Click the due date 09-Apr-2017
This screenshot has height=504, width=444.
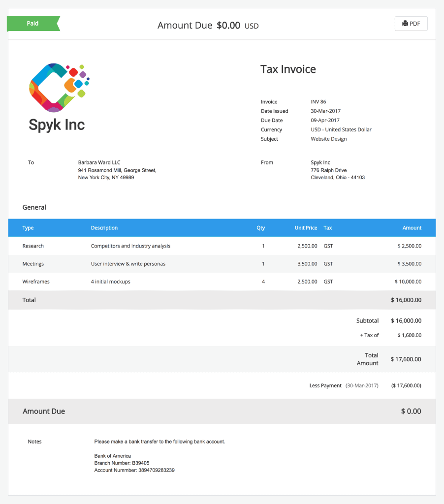pos(325,121)
